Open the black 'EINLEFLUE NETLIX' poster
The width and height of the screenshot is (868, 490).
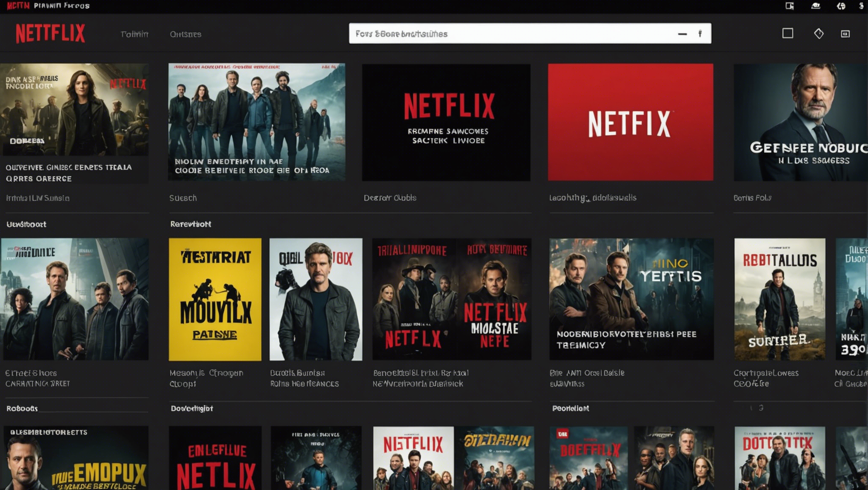(x=215, y=458)
